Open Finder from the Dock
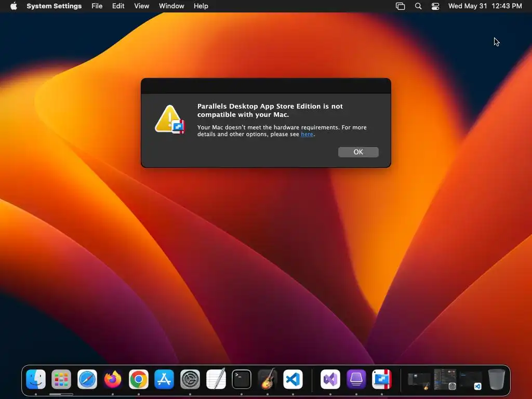 pyautogui.click(x=36, y=379)
